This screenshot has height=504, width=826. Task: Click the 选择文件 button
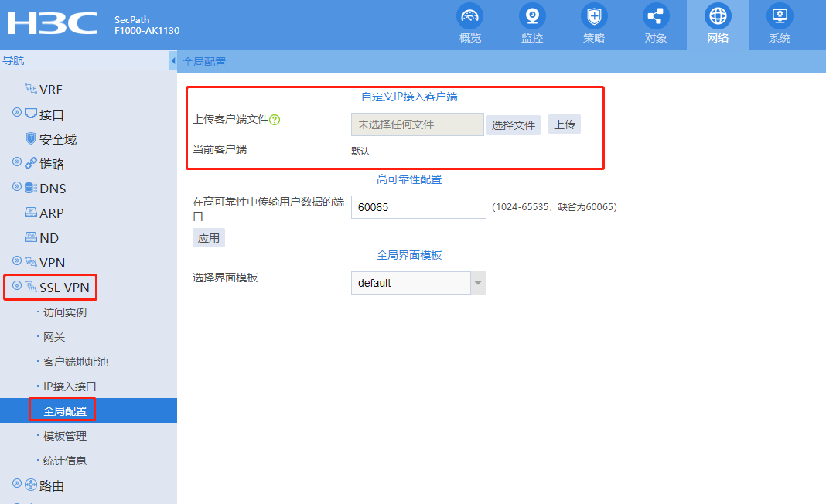click(x=513, y=124)
